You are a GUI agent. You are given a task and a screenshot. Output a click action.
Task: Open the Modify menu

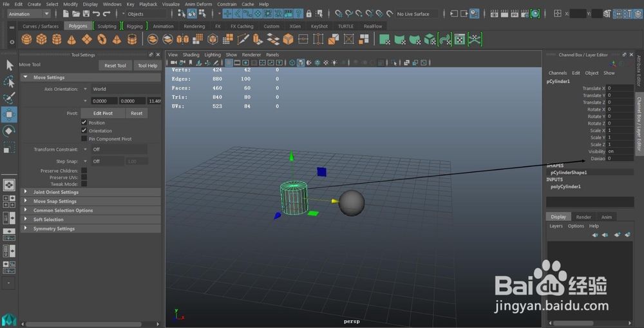coord(70,4)
